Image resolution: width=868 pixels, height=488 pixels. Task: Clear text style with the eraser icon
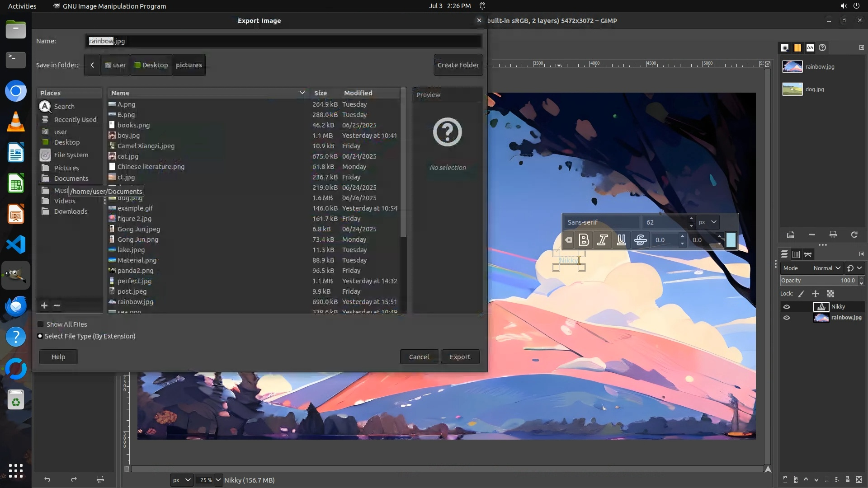click(x=568, y=240)
